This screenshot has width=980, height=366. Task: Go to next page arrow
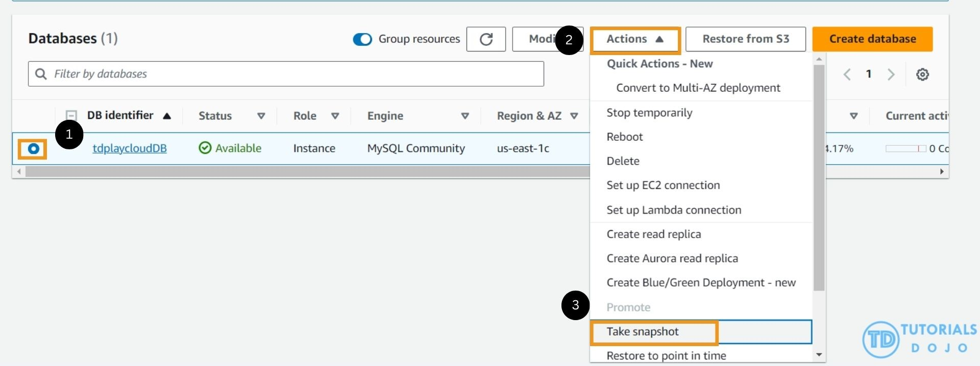pos(891,74)
